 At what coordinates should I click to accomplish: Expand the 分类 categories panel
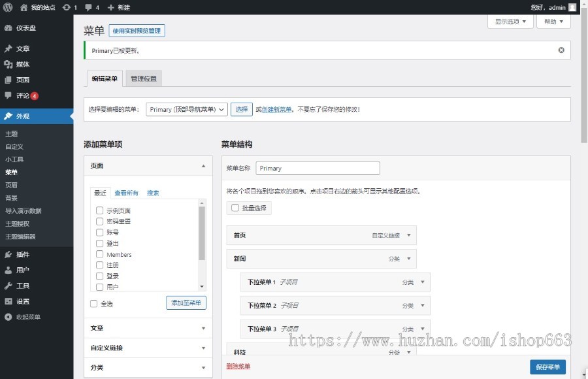click(203, 368)
